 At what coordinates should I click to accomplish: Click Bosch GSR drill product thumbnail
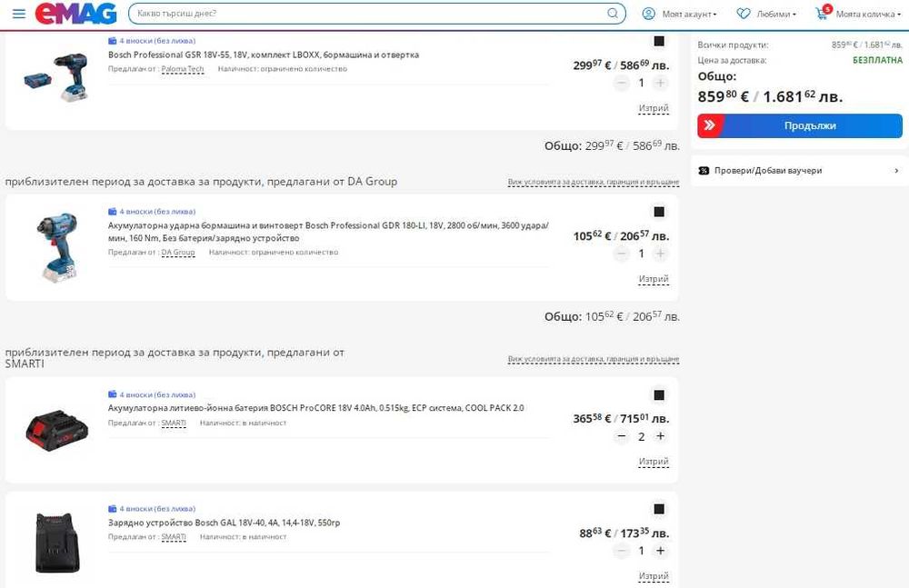pyautogui.click(x=56, y=77)
